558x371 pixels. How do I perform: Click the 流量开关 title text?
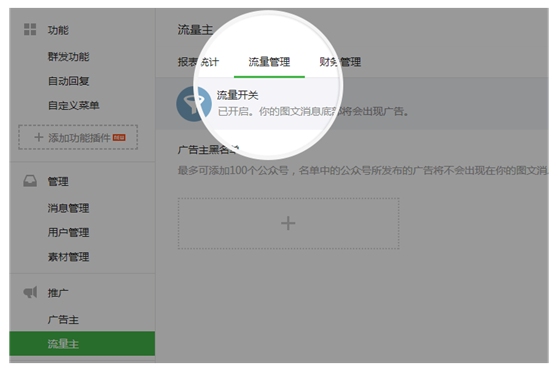[x=237, y=95]
